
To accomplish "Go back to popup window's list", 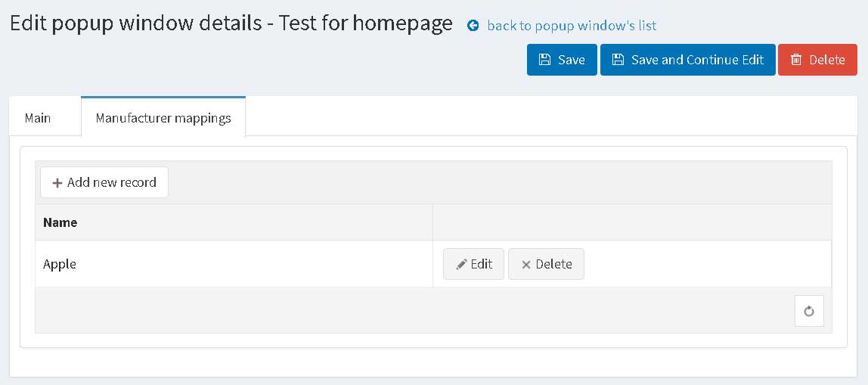I will click(x=572, y=26).
